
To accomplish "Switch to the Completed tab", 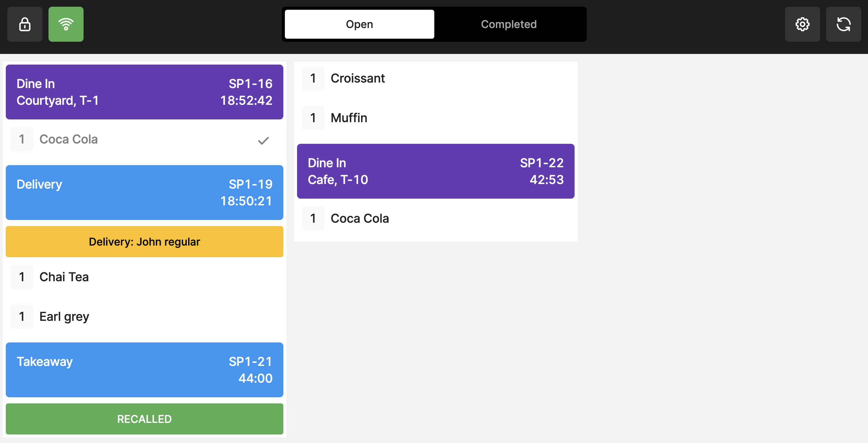I will pos(508,24).
